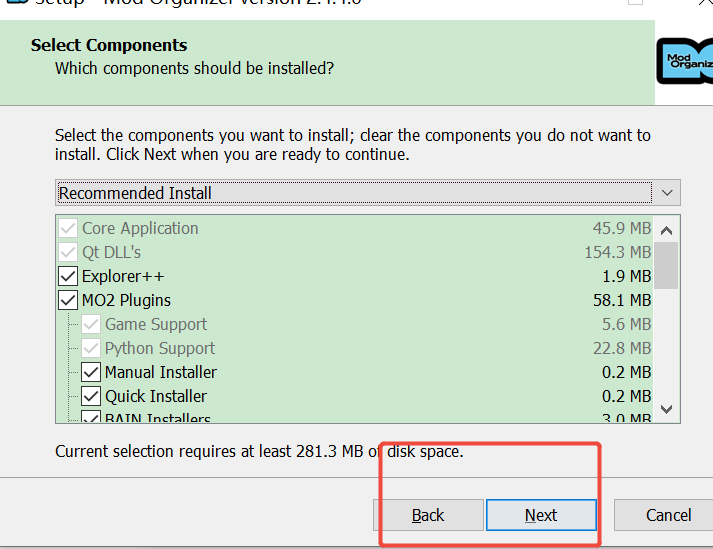This screenshot has width=713, height=549.
Task: Go Back to the previous setup page
Action: click(x=428, y=515)
